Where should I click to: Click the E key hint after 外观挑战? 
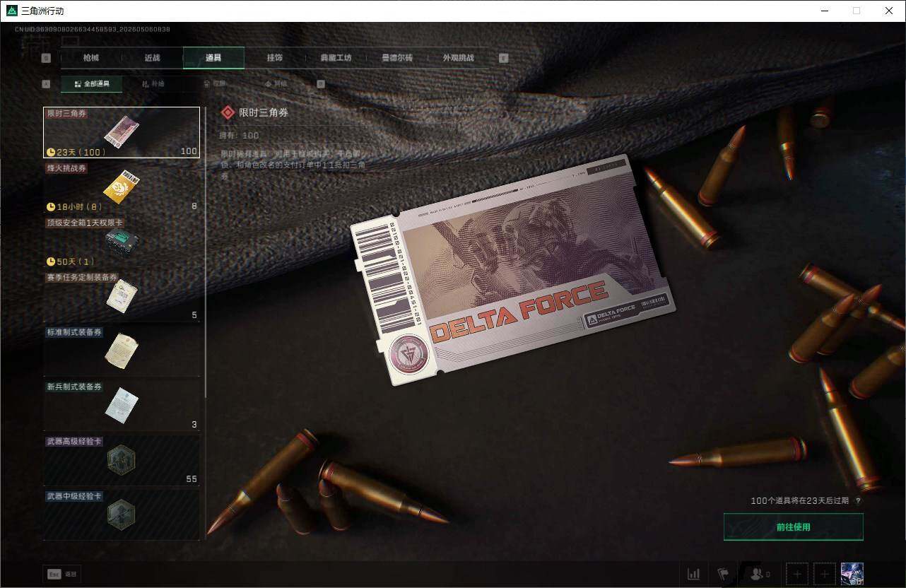[504, 59]
